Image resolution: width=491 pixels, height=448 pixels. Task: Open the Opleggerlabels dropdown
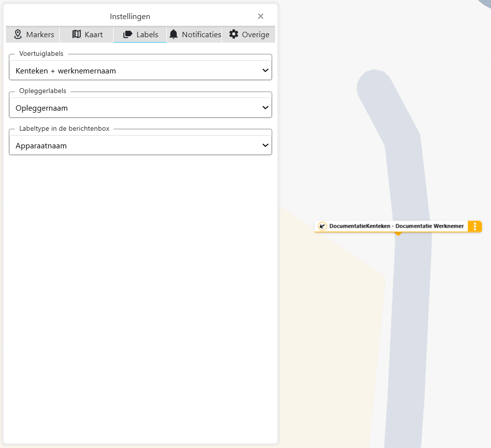(x=140, y=108)
